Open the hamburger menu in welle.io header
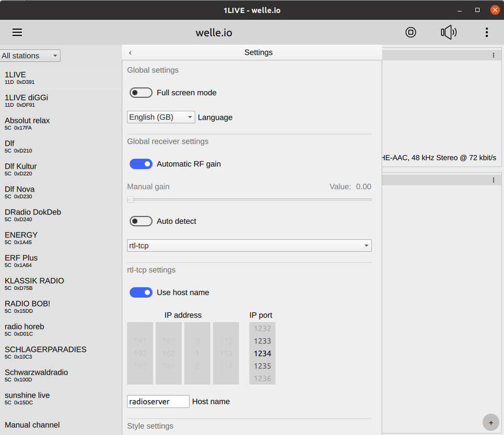 pos(17,32)
